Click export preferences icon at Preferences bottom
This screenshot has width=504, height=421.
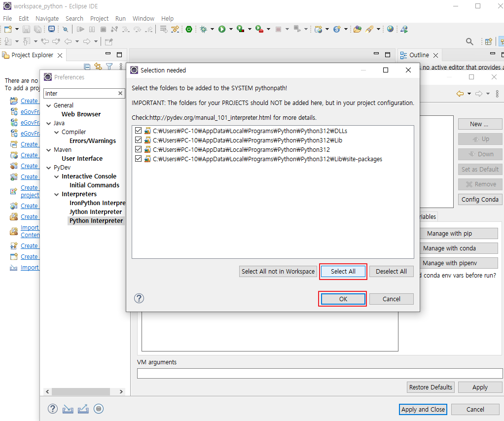tap(83, 409)
